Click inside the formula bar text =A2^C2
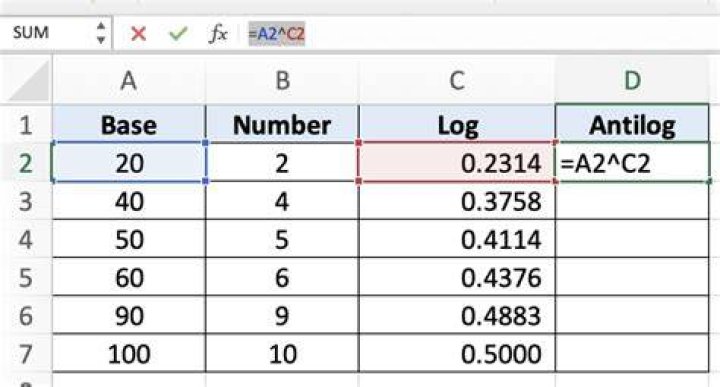720x387 pixels. tap(276, 34)
